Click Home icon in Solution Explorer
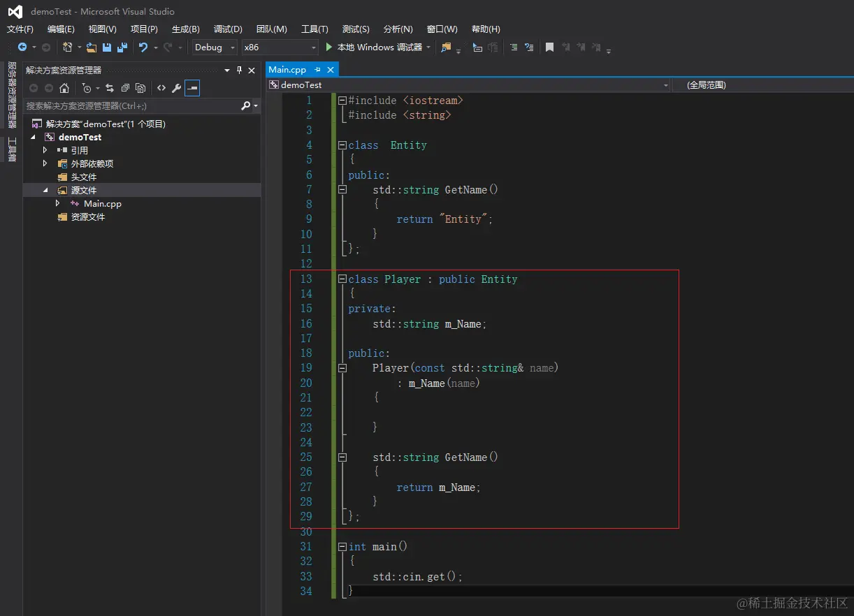The height and width of the screenshot is (616, 854). (64, 88)
